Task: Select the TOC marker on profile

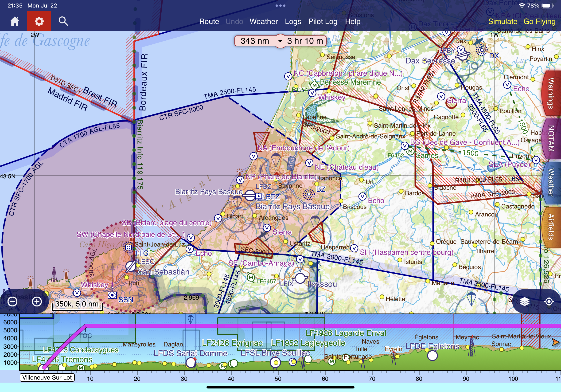Action: tap(86, 336)
